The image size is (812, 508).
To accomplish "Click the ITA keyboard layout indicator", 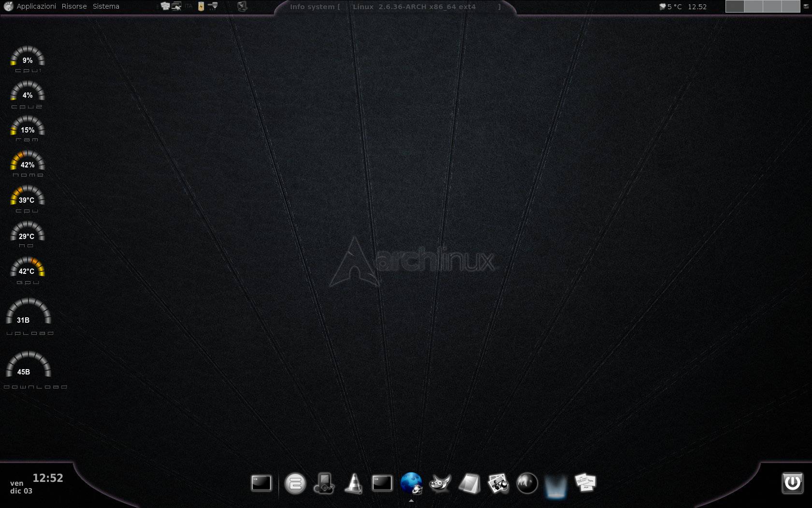I will pyautogui.click(x=188, y=6).
